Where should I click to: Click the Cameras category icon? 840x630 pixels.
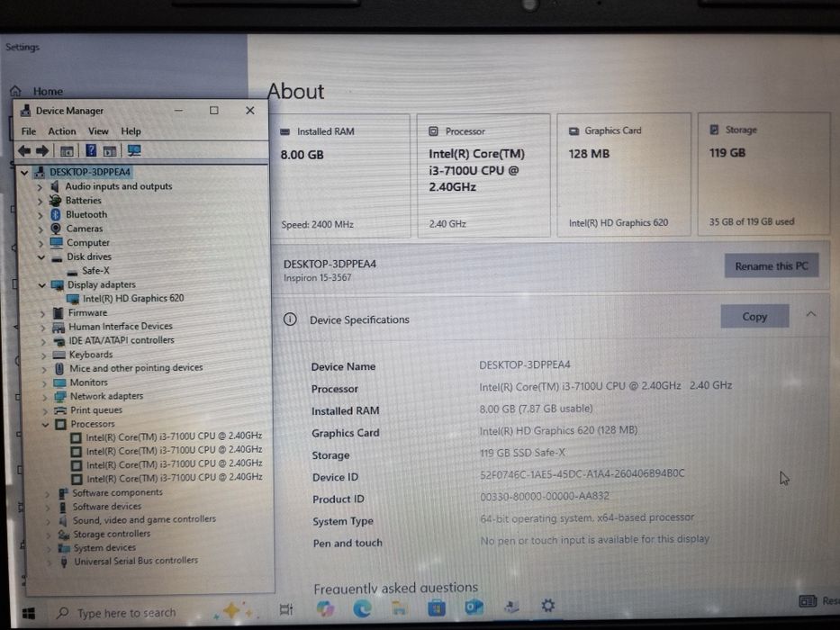56,229
